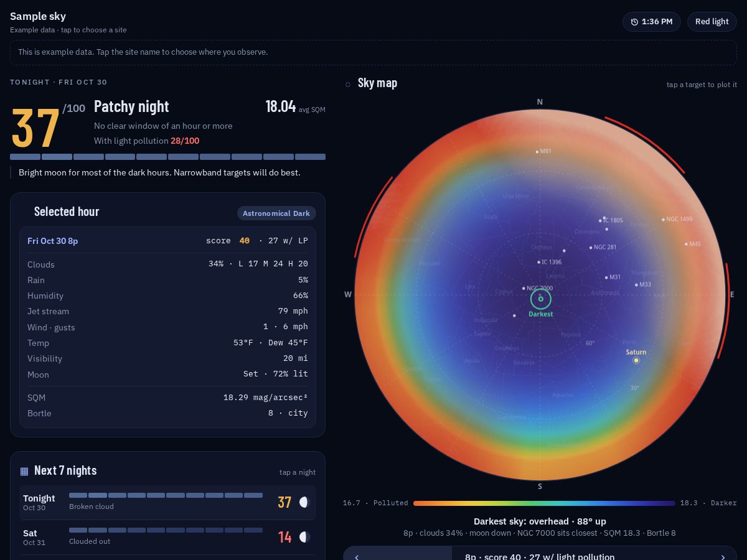Click the tap a target to plot it hint
The height and width of the screenshot is (560, 747).
coord(702,85)
